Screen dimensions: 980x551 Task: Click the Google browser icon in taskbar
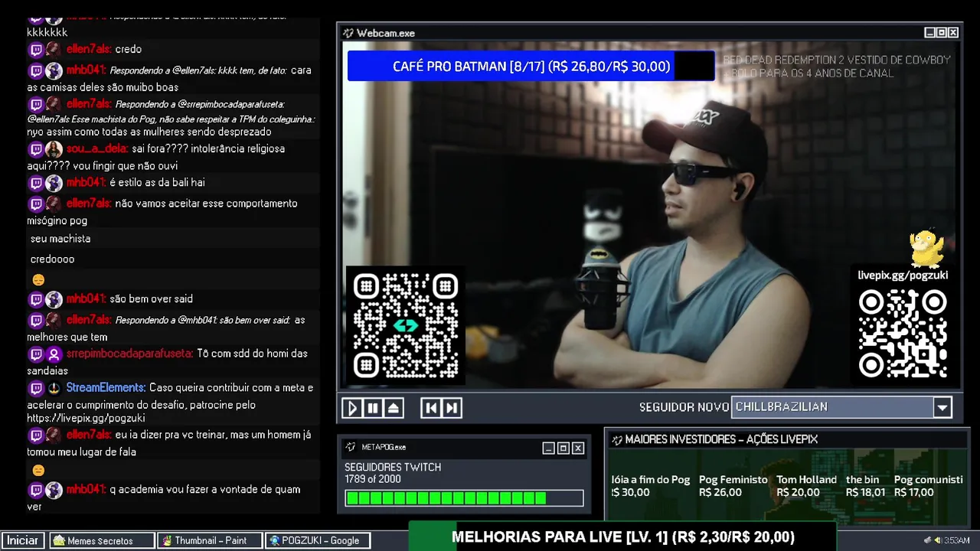point(275,540)
